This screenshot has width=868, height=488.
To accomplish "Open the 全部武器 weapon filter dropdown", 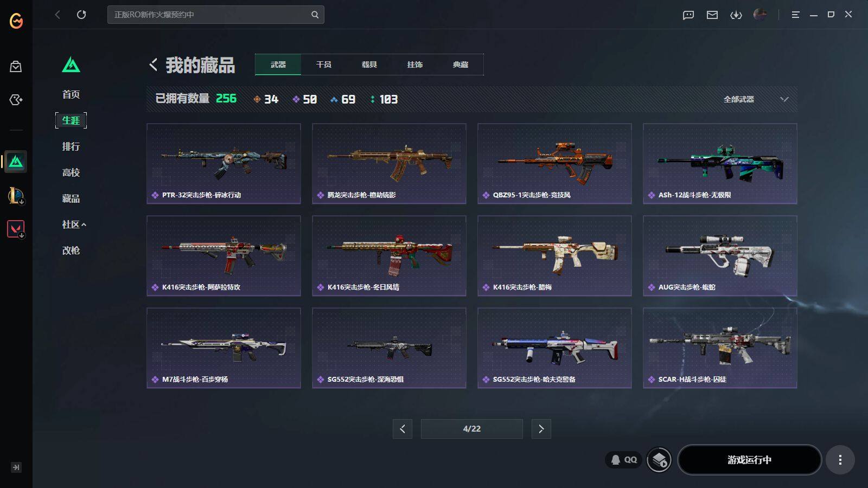I will [x=756, y=99].
